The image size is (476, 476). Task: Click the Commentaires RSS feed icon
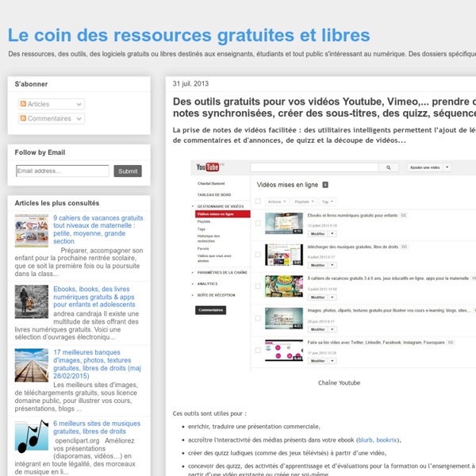pos(23,118)
